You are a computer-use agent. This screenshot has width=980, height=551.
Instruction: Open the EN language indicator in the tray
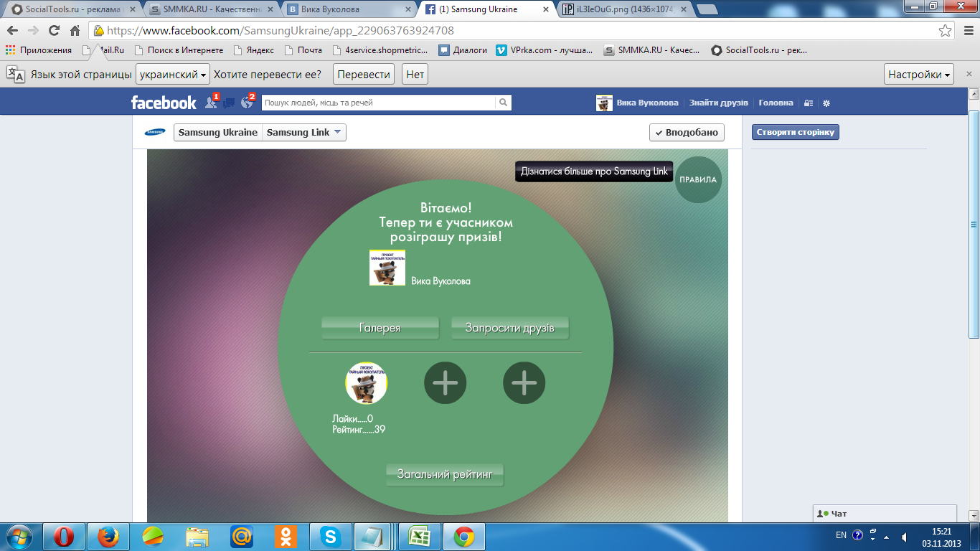(841, 535)
